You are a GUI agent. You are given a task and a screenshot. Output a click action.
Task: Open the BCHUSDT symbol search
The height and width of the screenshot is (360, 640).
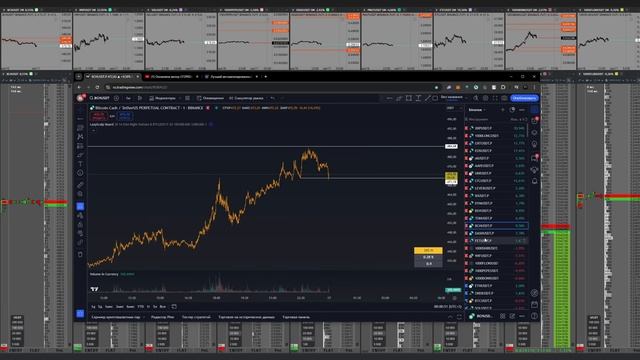[x=99, y=98]
